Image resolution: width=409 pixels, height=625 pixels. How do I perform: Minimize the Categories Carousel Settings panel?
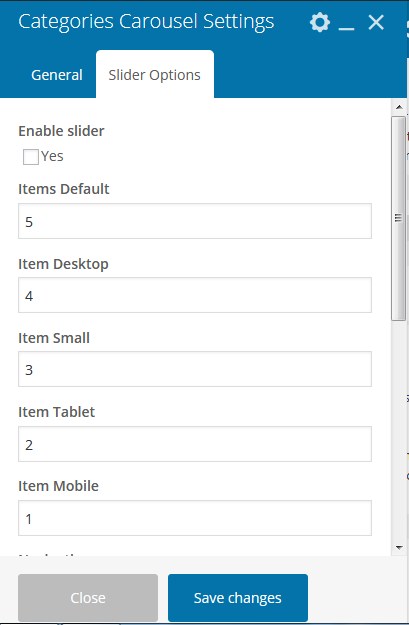tap(346, 23)
